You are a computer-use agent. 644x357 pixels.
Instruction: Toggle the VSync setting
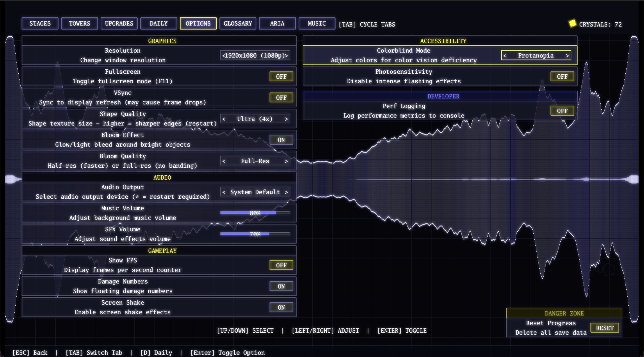(281, 98)
